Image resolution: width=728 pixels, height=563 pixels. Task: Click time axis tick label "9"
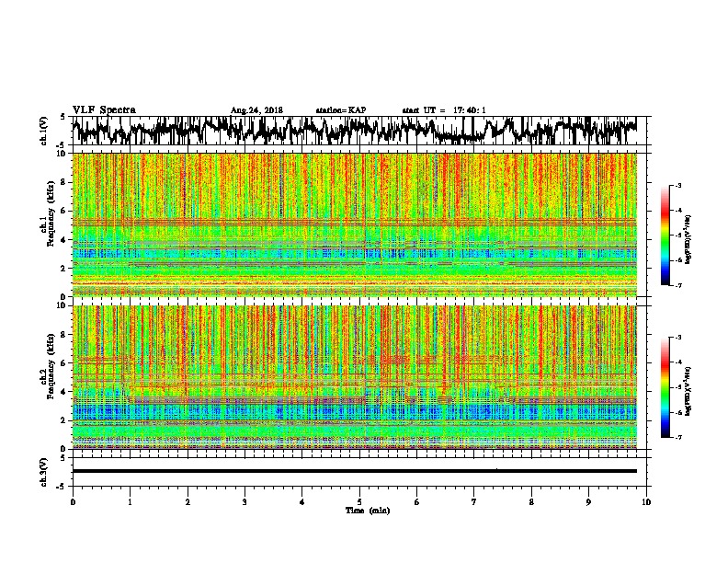(588, 502)
